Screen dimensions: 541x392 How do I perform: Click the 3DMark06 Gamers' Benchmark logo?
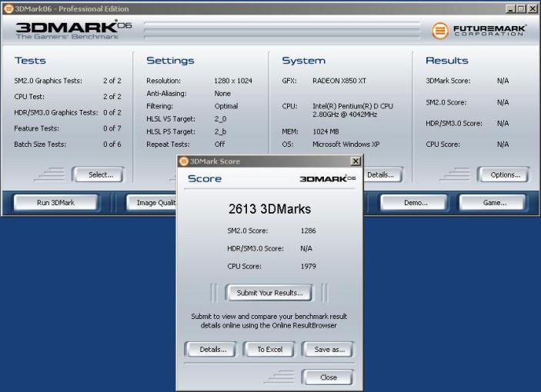(x=73, y=30)
